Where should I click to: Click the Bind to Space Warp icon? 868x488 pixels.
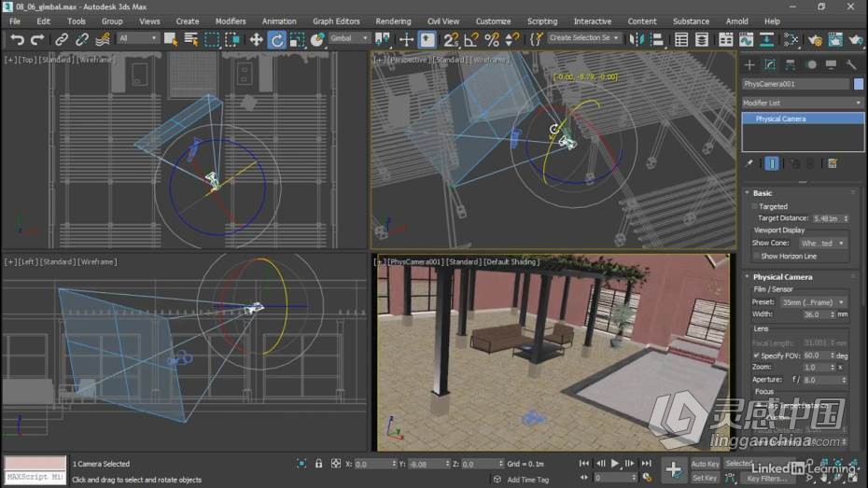[103, 39]
